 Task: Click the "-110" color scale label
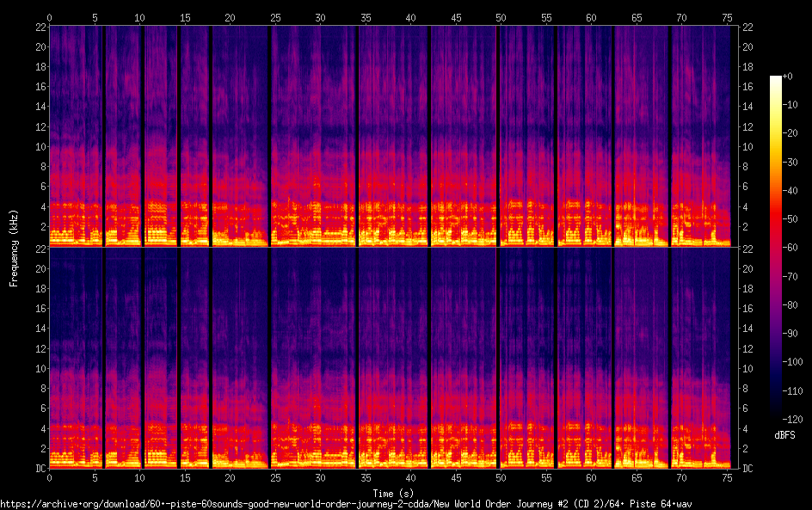(792, 391)
